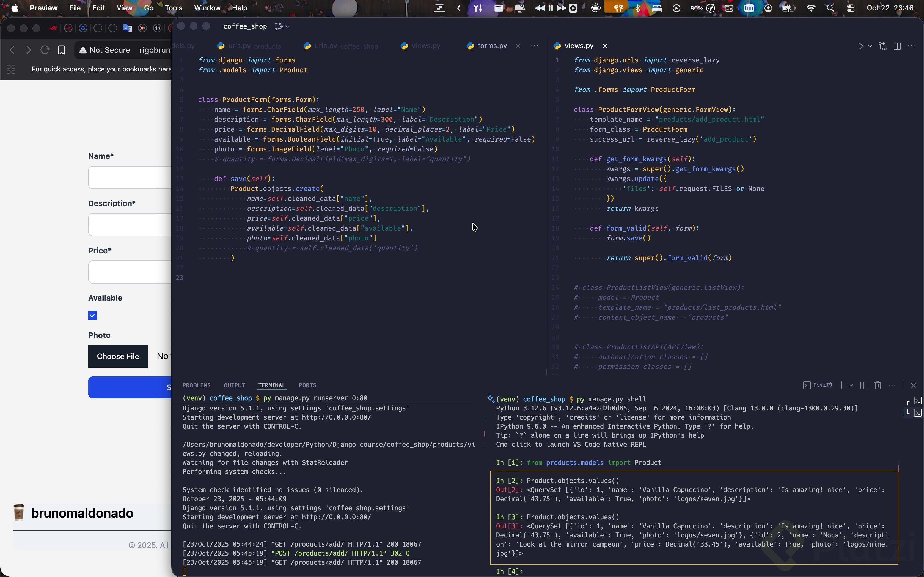Create a new terminal with plus icon
The width and height of the screenshot is (924, 577).
tap(842, 385)
